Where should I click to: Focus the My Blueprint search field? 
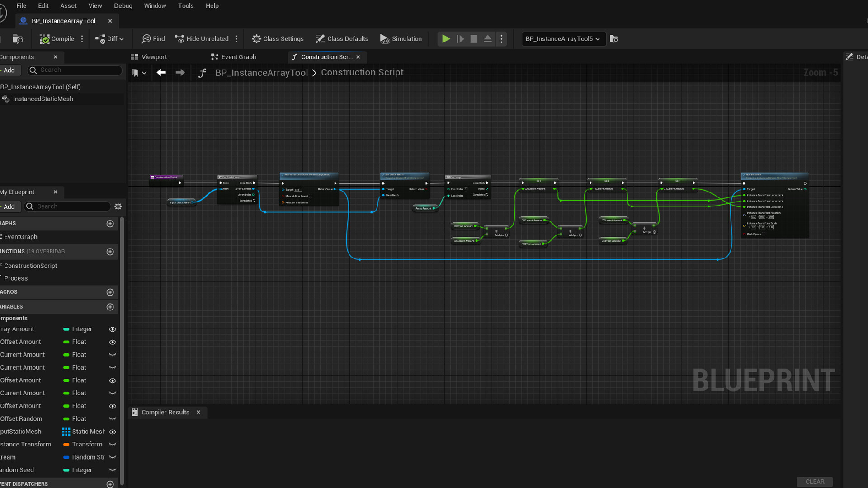[67, 206]
